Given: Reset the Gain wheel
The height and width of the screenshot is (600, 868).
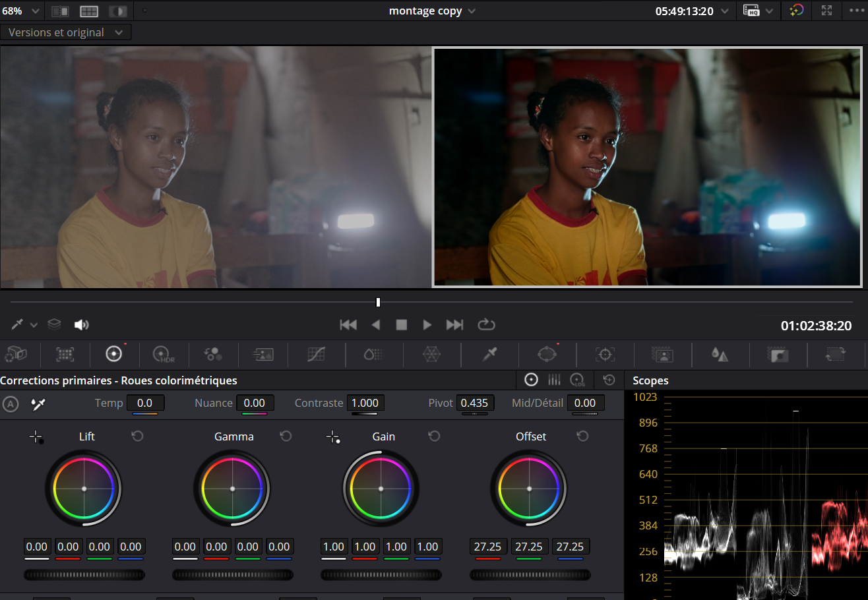Looking at the screenshot, I should pyautogui.click(x=434, y=436).
